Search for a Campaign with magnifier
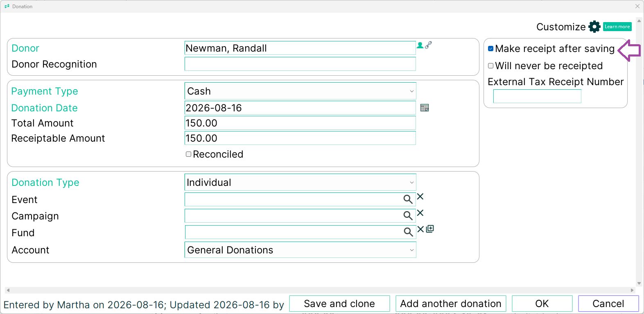This screenshot has height=314, width=644. point(408,216)
